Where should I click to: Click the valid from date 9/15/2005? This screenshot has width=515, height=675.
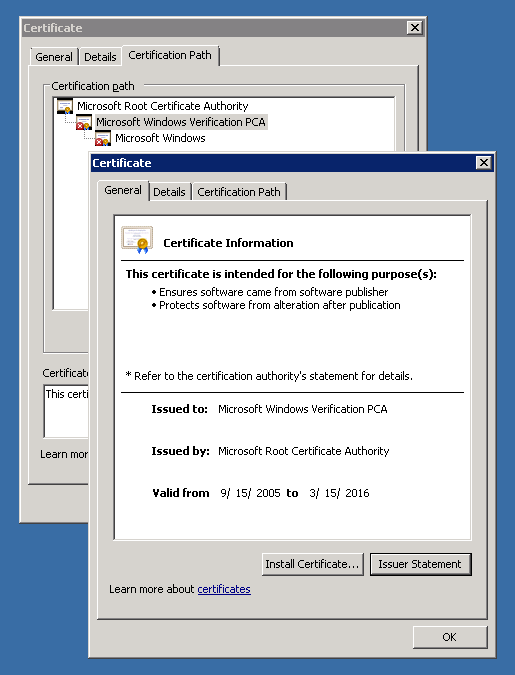point(251,493)
